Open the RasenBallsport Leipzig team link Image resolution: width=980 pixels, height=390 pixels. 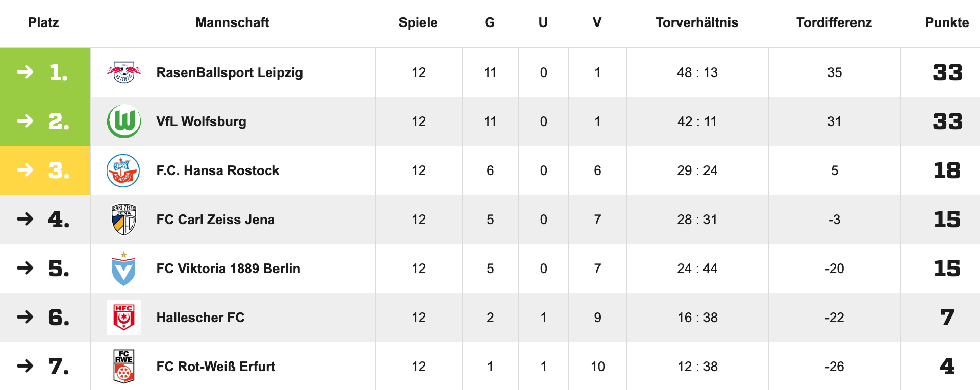point(230,72)
